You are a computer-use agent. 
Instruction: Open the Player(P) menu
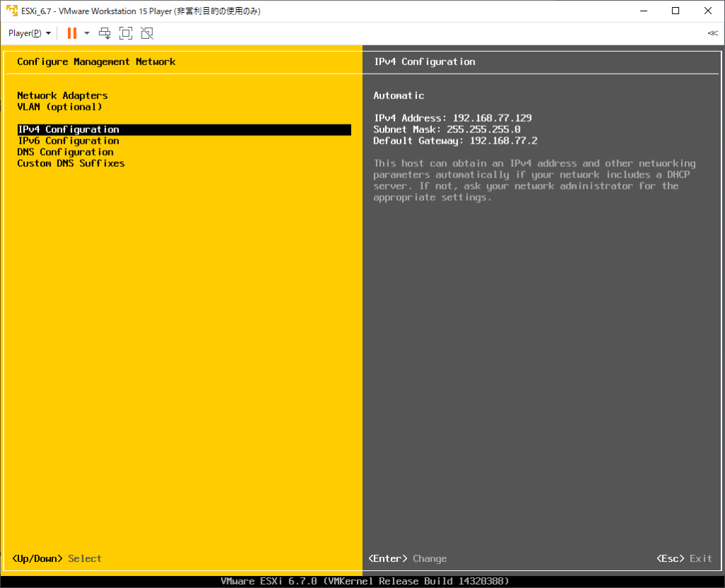coord(30,33)
